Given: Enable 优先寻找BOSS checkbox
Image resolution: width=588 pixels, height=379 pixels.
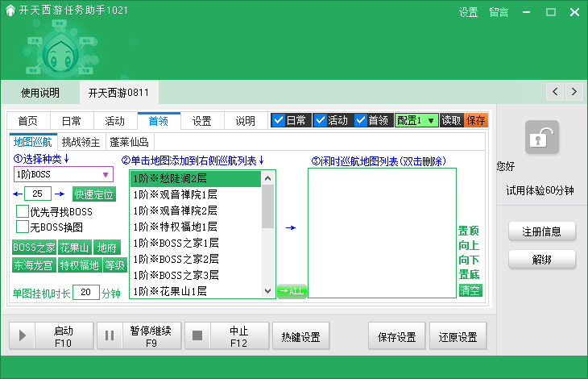Looking at the screenshot, I should 23,211.
